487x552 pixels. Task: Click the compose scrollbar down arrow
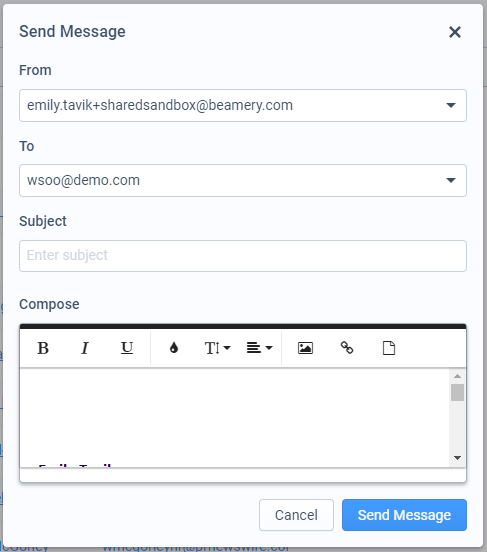[457, 458]
